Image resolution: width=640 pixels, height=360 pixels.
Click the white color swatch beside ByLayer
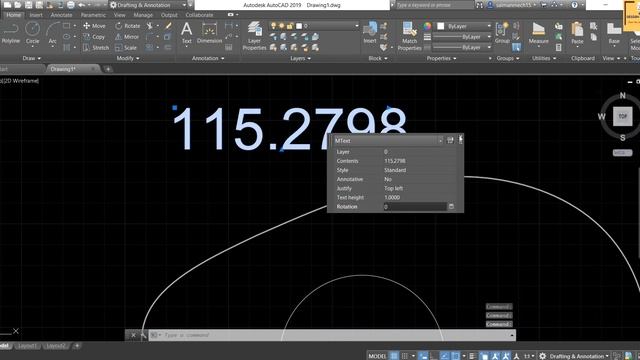coord(440,26)
